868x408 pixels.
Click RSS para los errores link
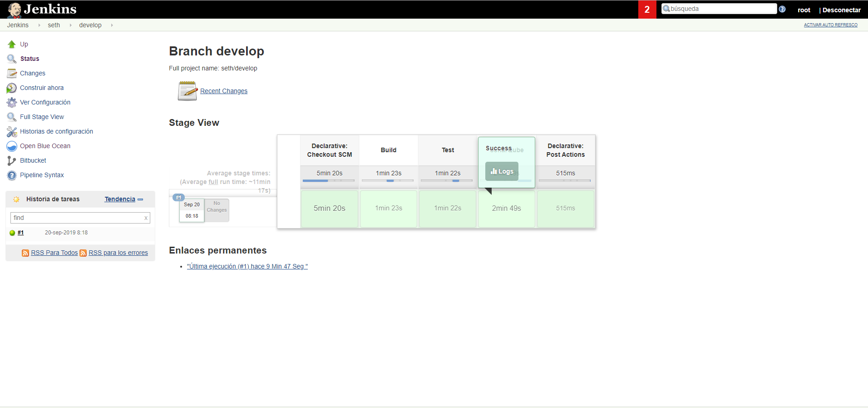[x=118, y=253]
